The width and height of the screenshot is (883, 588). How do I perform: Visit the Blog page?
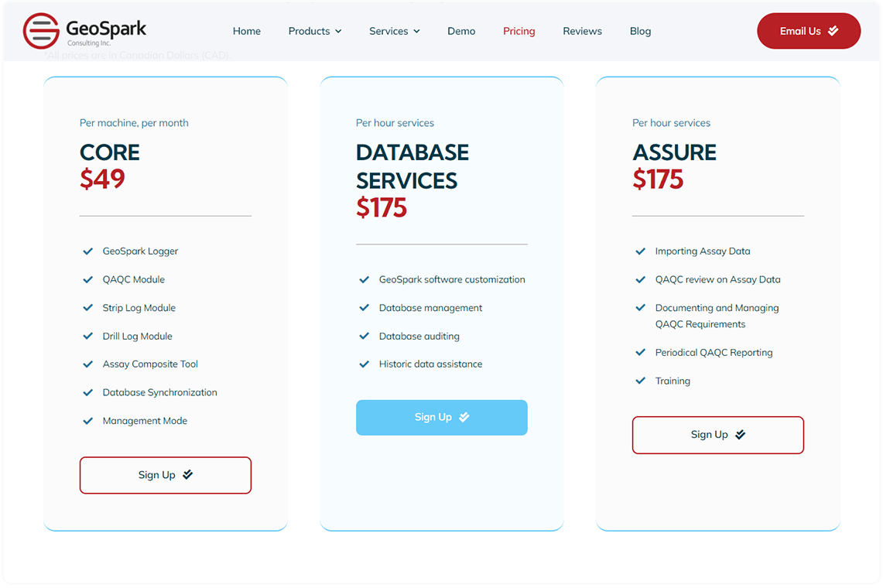coord(640,31)
